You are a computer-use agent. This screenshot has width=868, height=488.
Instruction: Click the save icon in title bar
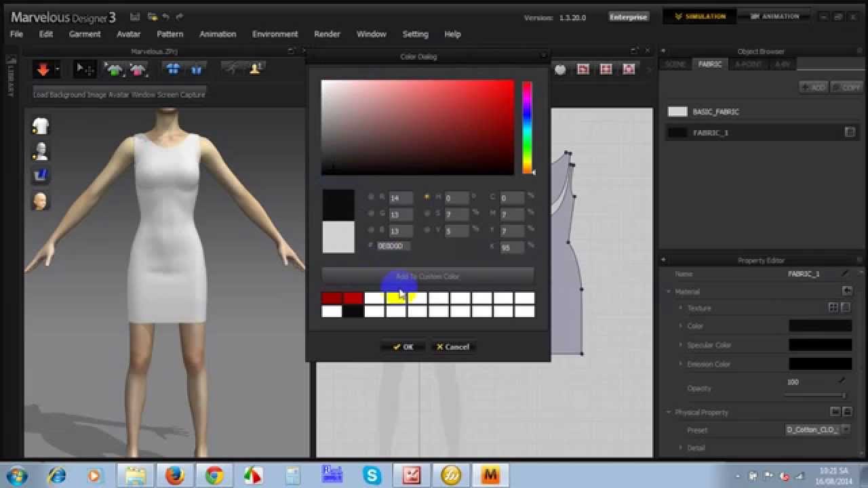135,17
